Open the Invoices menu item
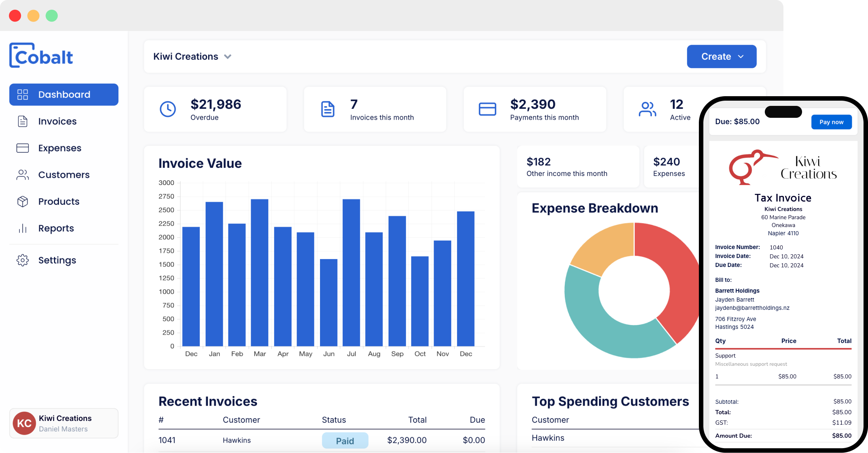The image size is (868, 453). coord(64,122)
